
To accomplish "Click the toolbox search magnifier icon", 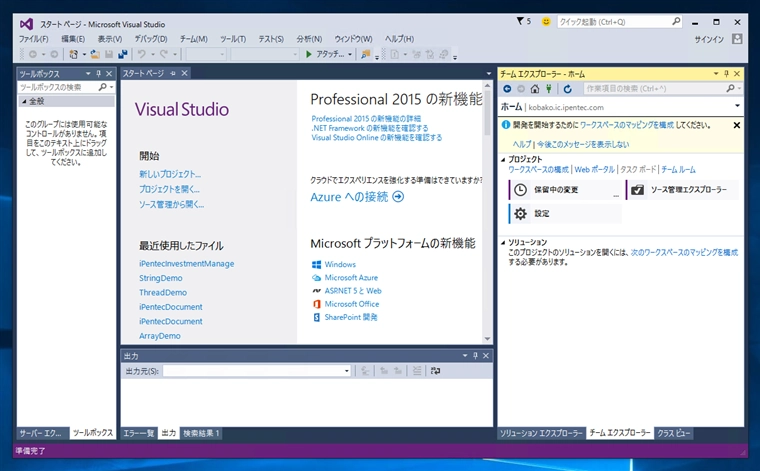I will [102, 87].
